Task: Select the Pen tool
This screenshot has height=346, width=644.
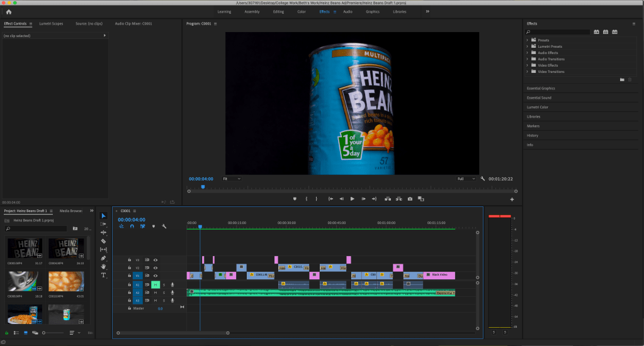Action: 104,258
